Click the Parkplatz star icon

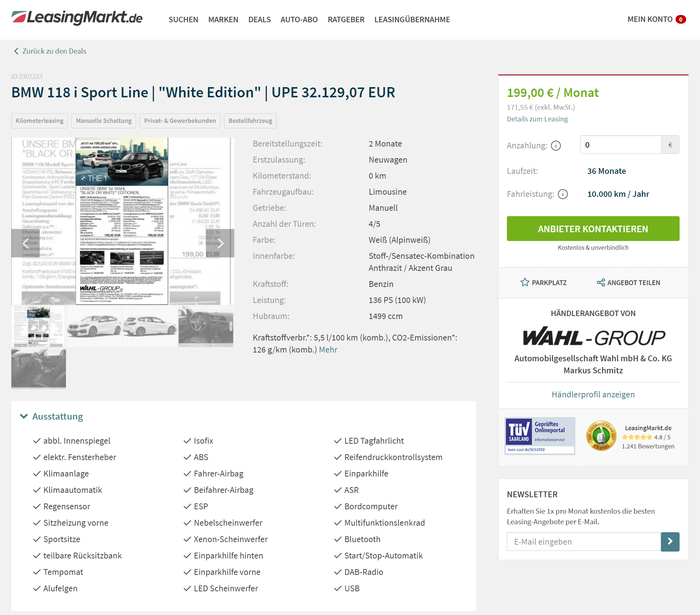[x=525, y=283]
